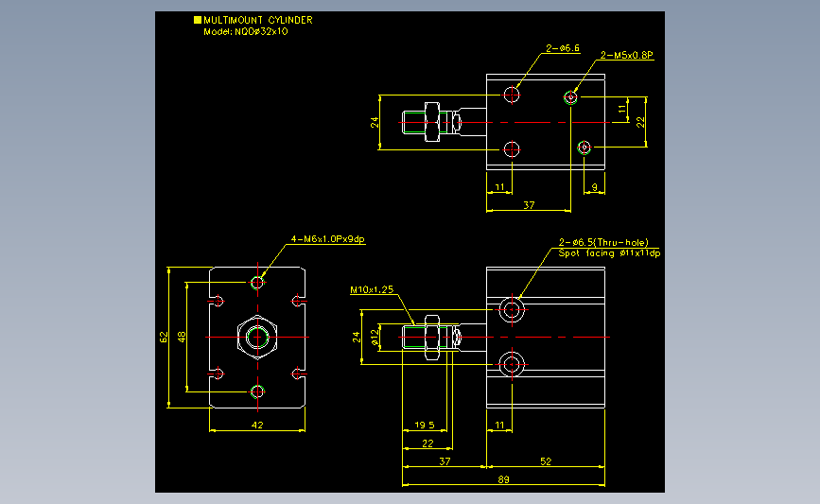The width and height of the screenshot is (820, 504).
Task: Select the 9 dimension value
Action: tap(594, 186)
